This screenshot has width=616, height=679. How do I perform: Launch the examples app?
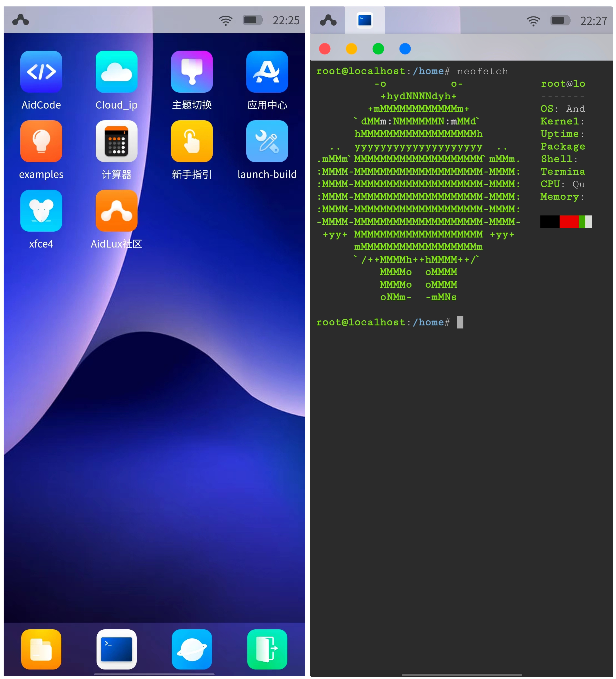[x=41, y=141]
